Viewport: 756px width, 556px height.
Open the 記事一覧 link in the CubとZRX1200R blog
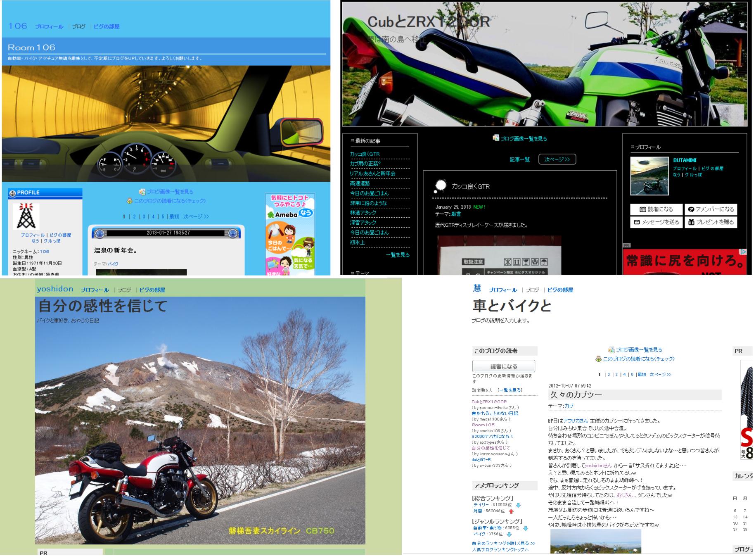tap(520, 159)
